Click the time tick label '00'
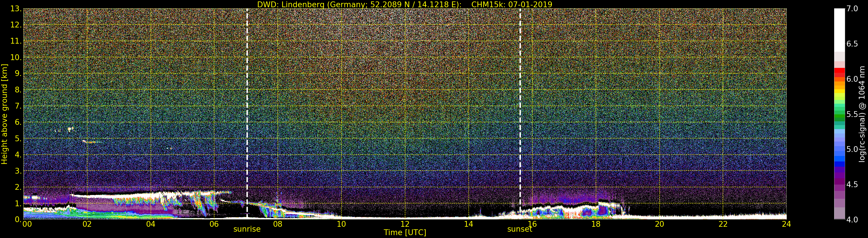 point(27,224)
